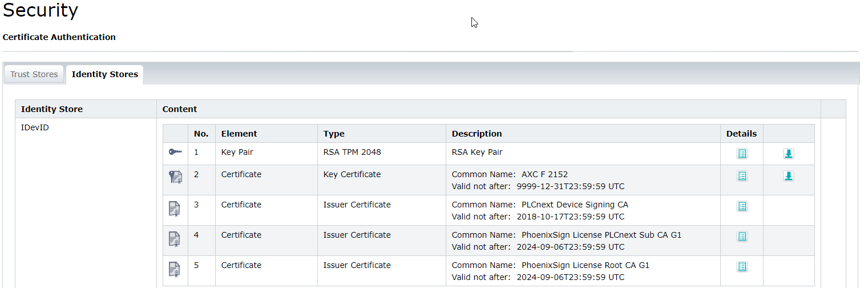868x288 pixels.
Task: Click Common Name AXC F 2152 text
Action: (x=510, y=174)
